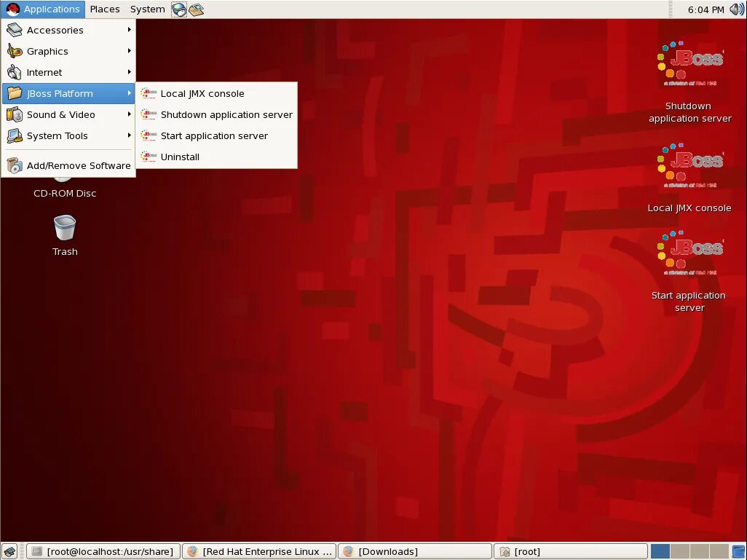The height and width of the screenshot is (560, 747).
Task: Open Local JMX console from JBoss submenu
Action: pyautogui.click(x=216, y=93)
